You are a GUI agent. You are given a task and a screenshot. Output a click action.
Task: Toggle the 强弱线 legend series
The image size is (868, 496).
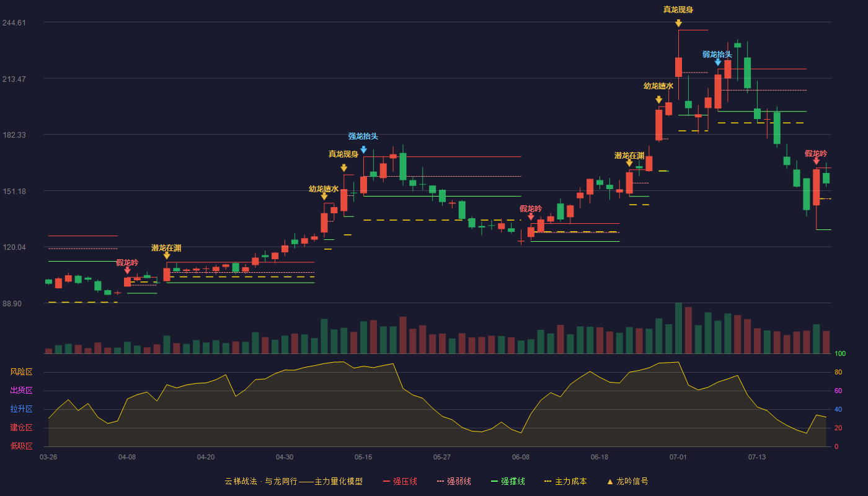(454, 481)
